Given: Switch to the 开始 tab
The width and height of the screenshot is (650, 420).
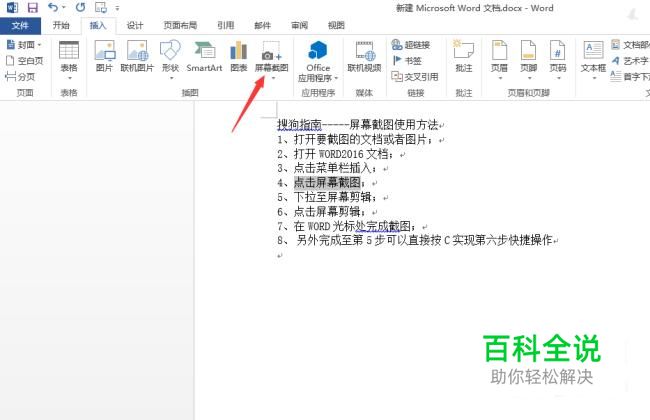Looking at the screenshot, I should tap(61, 26).
